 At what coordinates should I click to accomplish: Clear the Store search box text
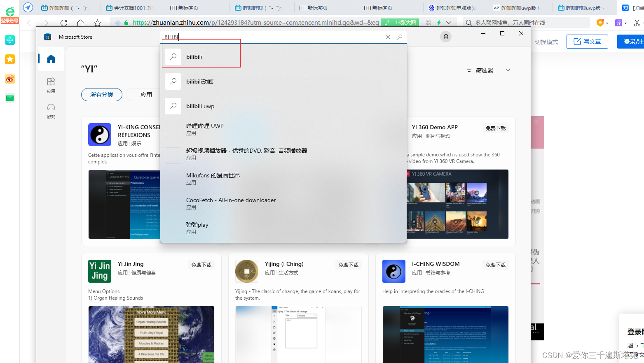tap(388, 37)
